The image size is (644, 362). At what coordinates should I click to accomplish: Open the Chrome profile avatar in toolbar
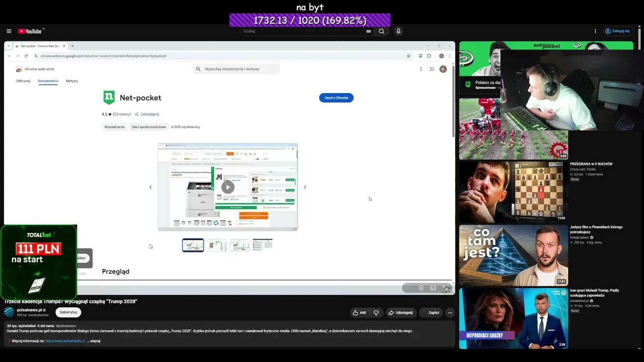point(441,56)
